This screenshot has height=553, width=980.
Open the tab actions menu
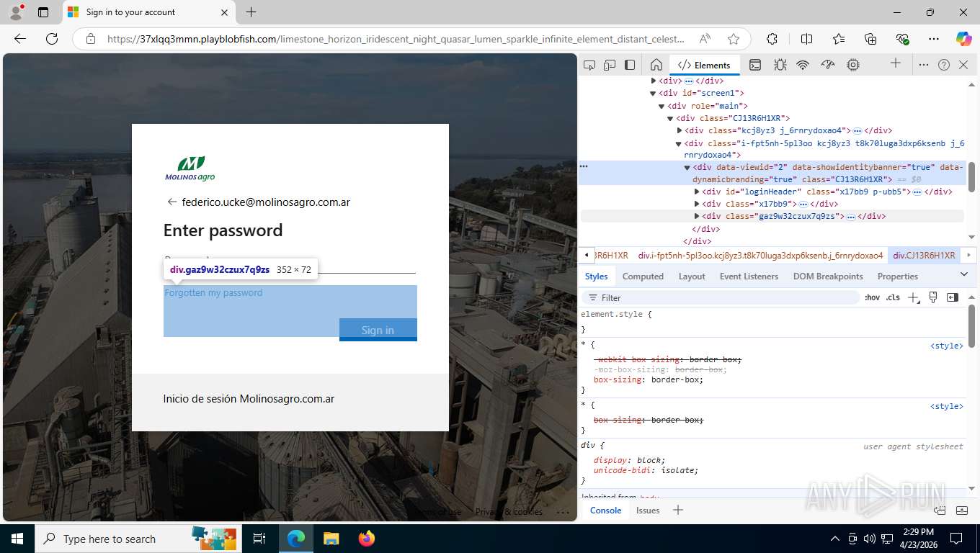point(43,12)
